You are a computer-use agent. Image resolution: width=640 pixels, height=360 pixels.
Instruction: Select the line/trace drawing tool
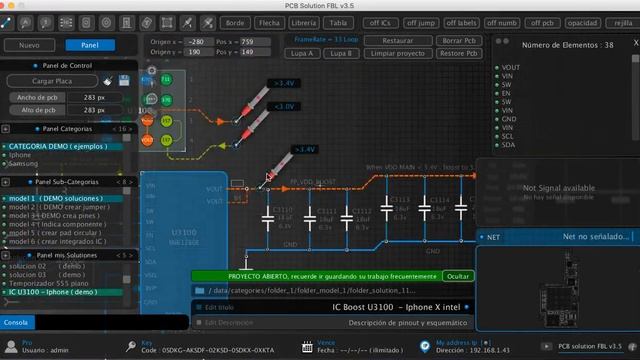(x=6, y=23)
